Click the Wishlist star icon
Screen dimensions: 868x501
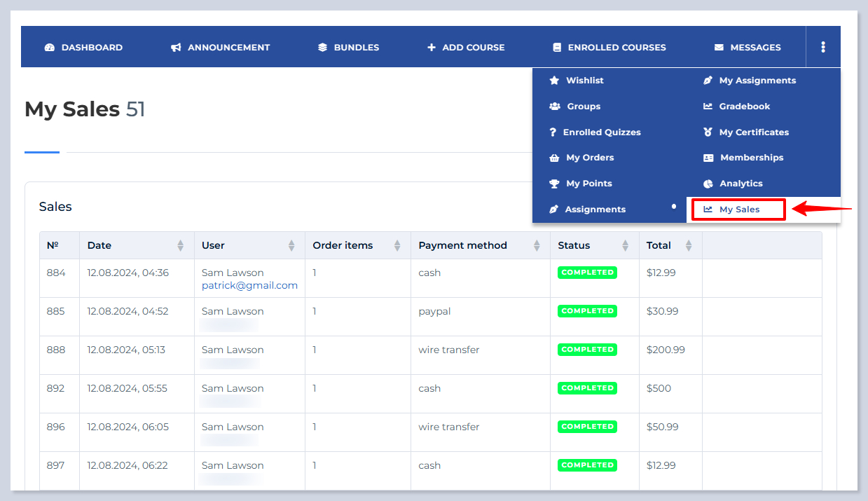[x=554, y=81]
